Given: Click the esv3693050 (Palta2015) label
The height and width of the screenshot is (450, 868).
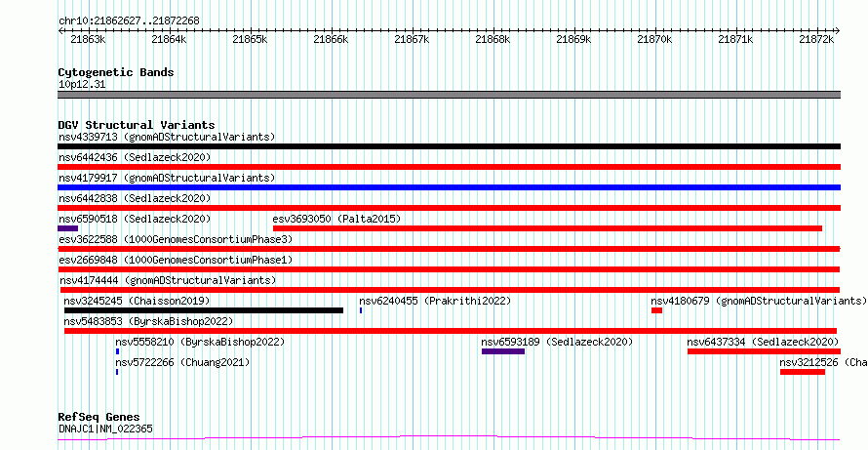Looking at the screenshot, I should 336,219.
